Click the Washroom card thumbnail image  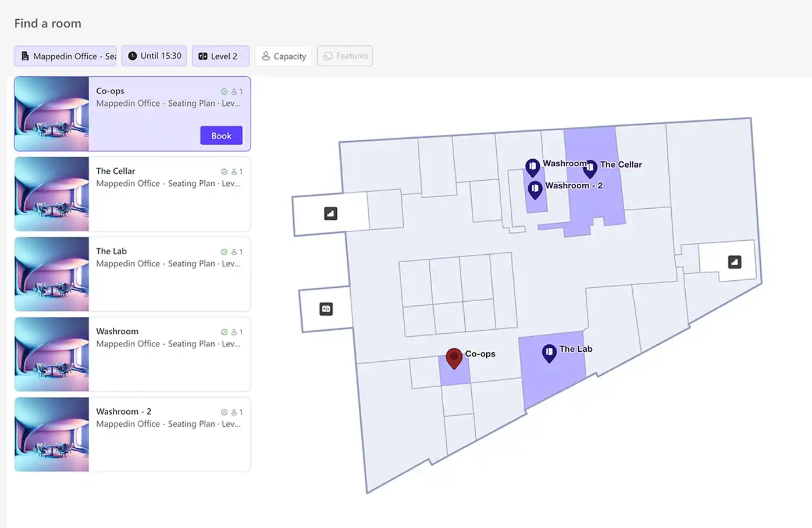point(51,354)
